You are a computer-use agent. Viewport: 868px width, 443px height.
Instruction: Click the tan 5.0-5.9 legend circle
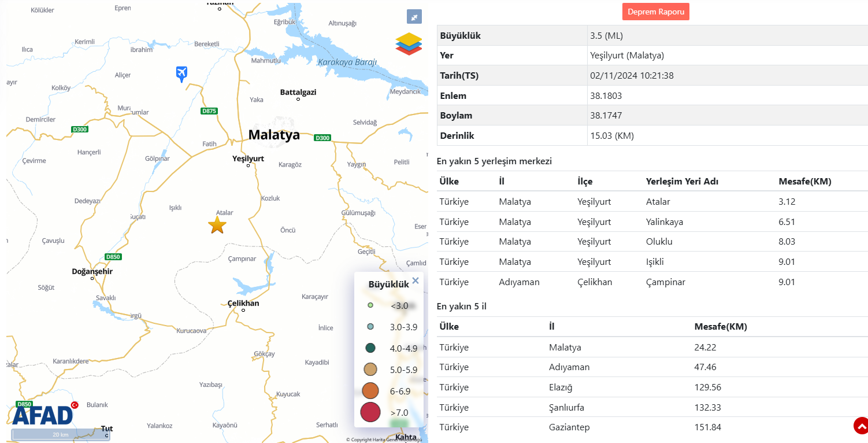pos(370,370)
